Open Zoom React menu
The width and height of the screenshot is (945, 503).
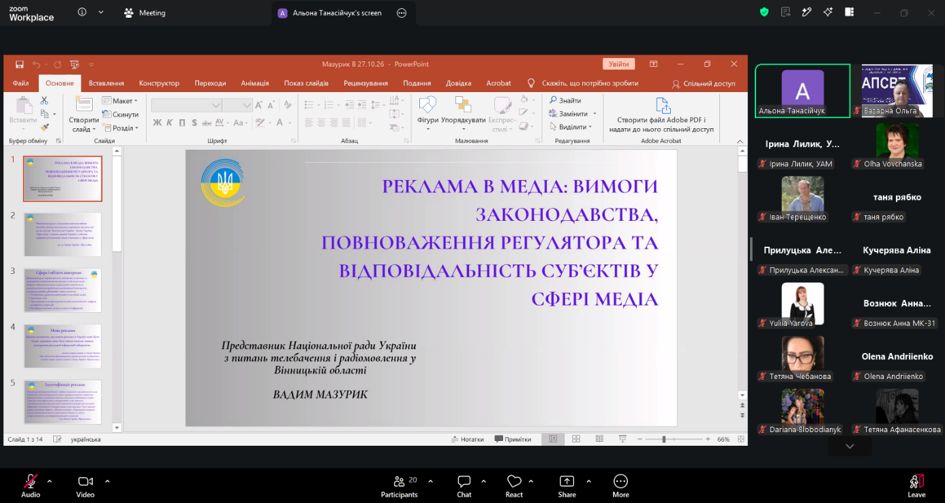pyautogui.click(x=514, y=486)
